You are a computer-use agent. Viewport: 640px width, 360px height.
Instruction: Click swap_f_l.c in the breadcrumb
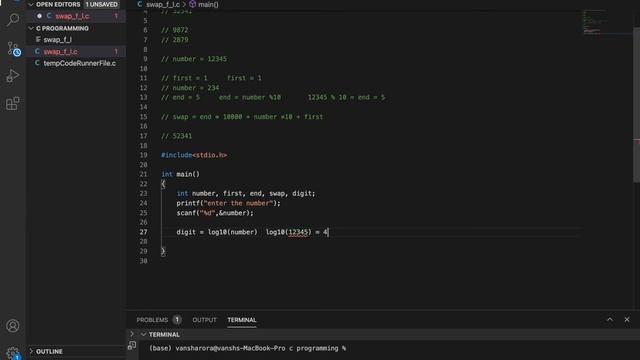click(x=162, y=4)
